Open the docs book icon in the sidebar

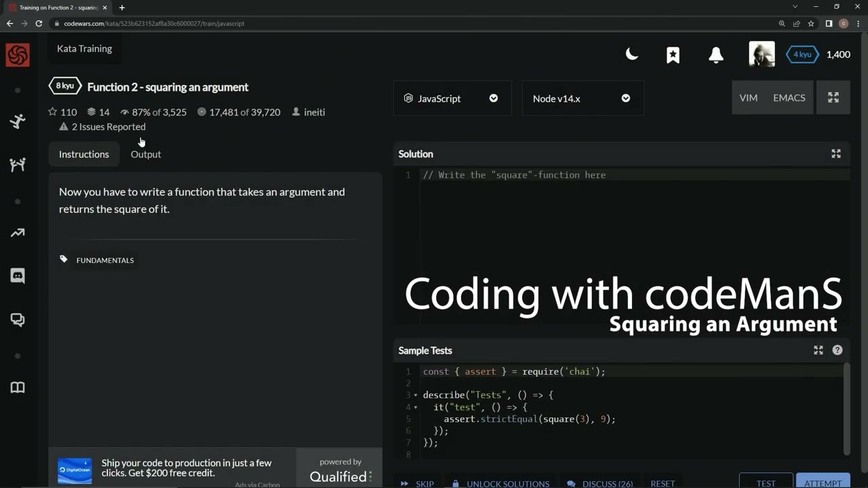(18, 388)
